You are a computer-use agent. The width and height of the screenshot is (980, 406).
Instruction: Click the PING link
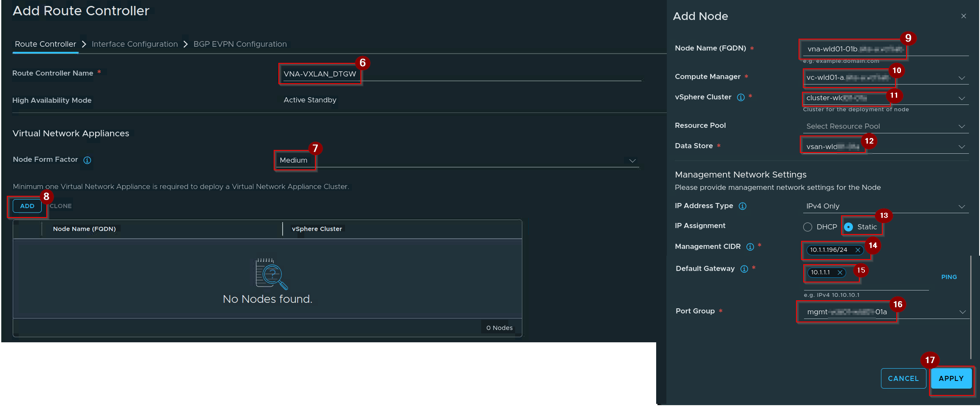click(x=949, y=277)
